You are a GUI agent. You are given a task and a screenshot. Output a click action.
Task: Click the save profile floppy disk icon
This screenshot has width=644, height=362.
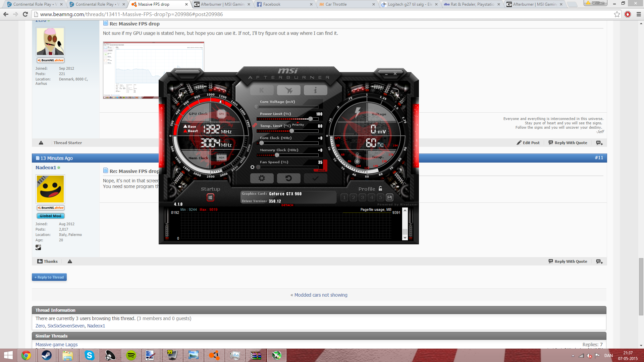[x=389, y=197]
